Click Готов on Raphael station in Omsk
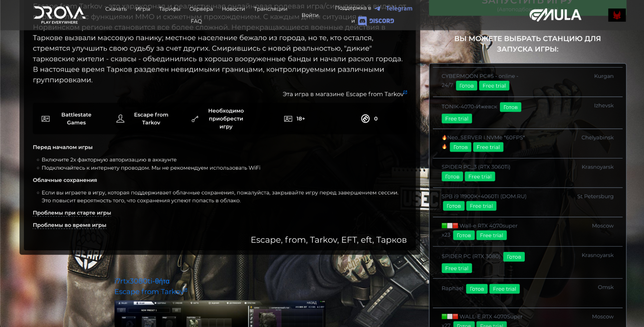Screen dimensions: 644x327 click(x=477, y=289)
